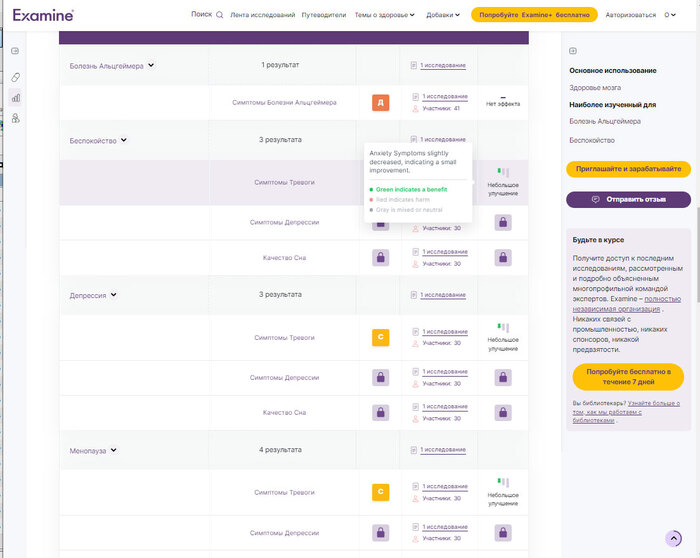Expand the Болезнь Альцгеймера row chevron
700x558 pixels.
pyautogui.click(x=151, y=65)
